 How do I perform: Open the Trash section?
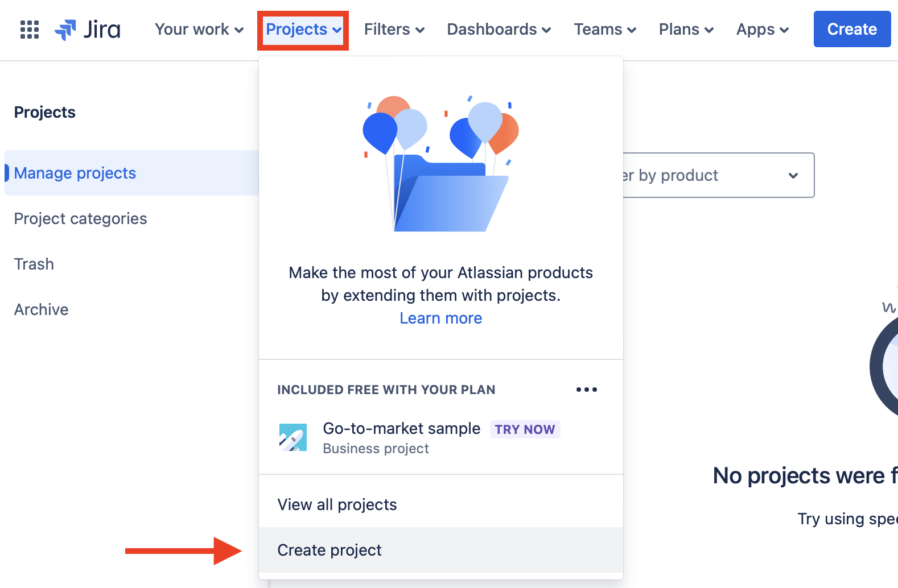point(34,264)
